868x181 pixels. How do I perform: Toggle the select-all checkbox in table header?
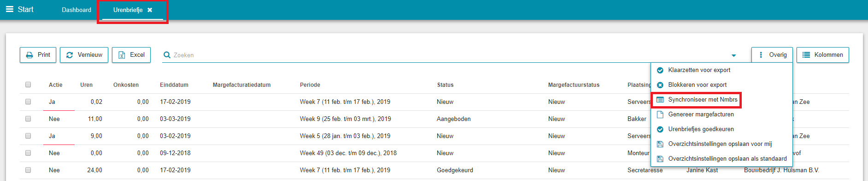pos(28,84)
